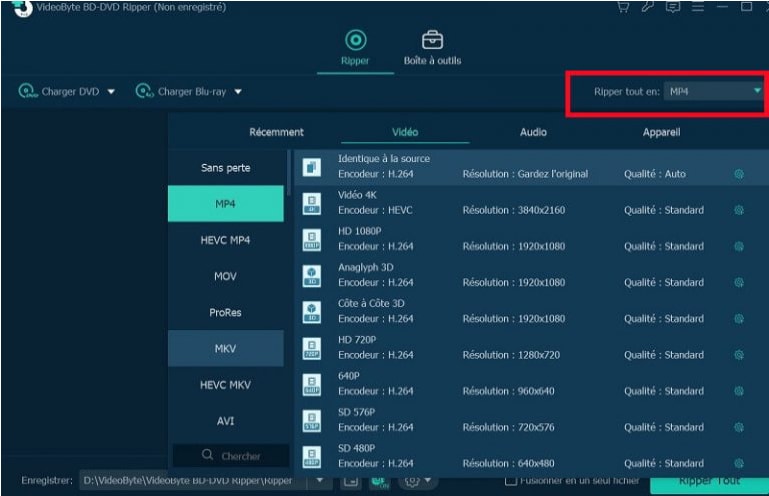769x496 pixels.
Task: Click the Charger Blu-ray button
Action: coord(181,91)
